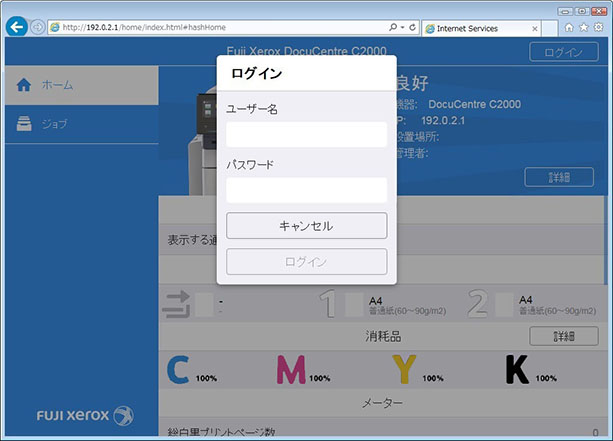The height and width of the screenshot is (441, 613).
Task: Click the browser back arrow button
Action: (x=16, y=27)
